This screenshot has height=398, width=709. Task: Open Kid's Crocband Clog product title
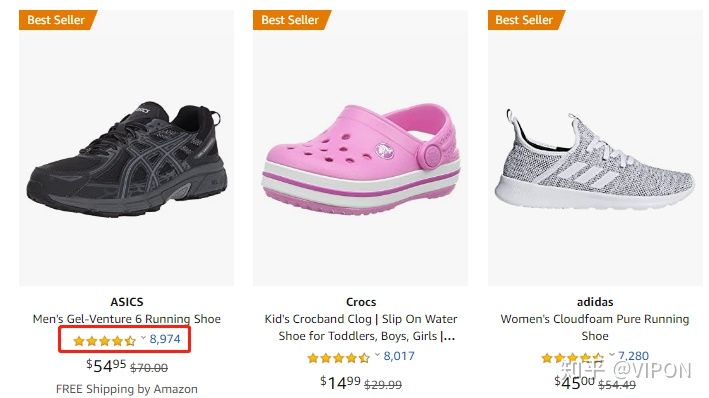[x=361, y=327]
